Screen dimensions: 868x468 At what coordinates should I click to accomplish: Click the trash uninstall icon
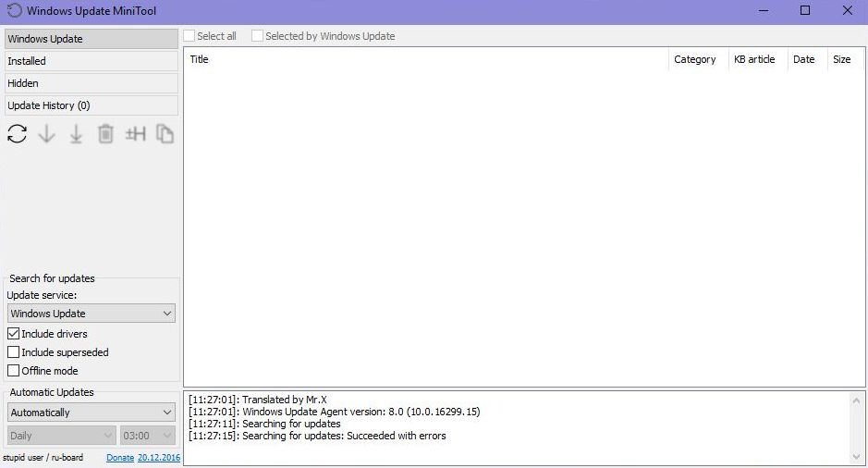[105, 133]
